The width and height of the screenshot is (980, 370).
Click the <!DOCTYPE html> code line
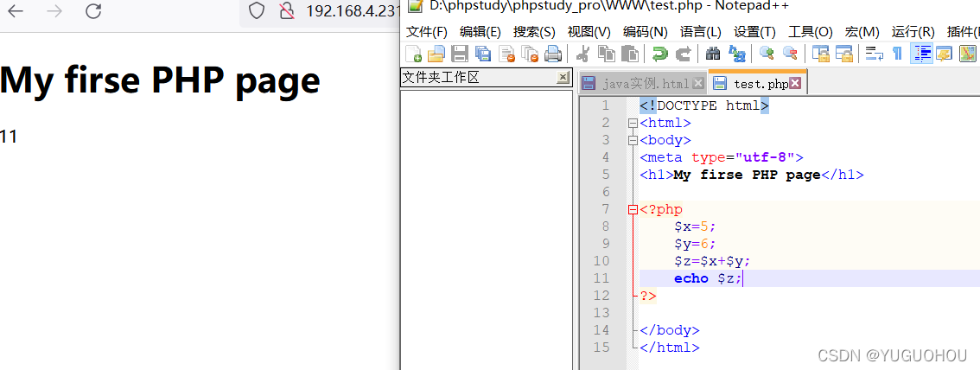click(x=704, y=105)
